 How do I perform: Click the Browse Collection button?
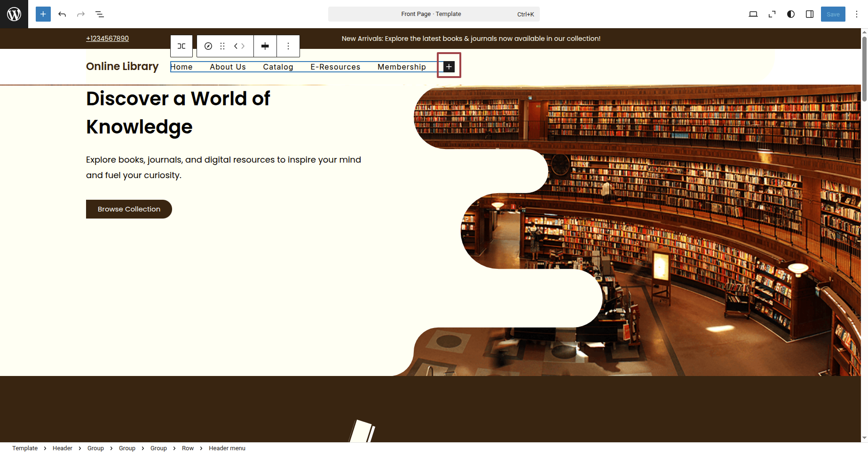click(129, 209)
